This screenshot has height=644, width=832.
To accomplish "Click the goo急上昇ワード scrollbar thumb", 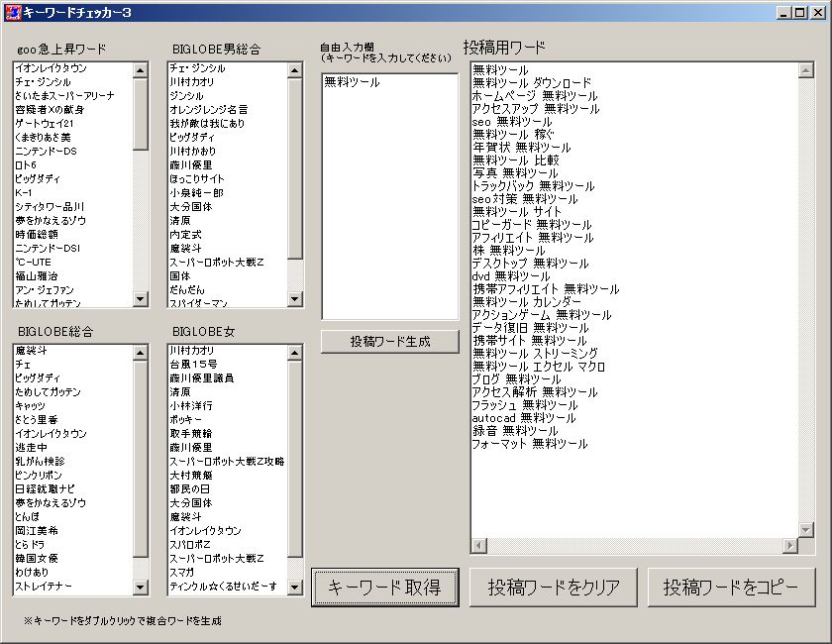I will [x=140, y=114].
